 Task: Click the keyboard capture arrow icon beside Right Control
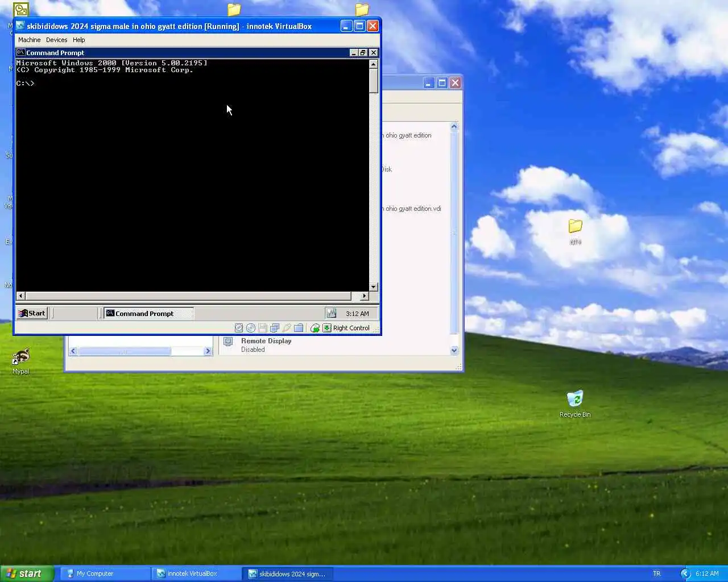click(x=327, y=328)
